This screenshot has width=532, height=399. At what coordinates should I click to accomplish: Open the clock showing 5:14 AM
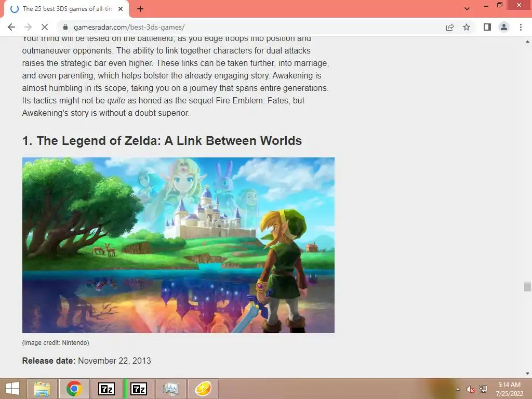coord(509,389)
